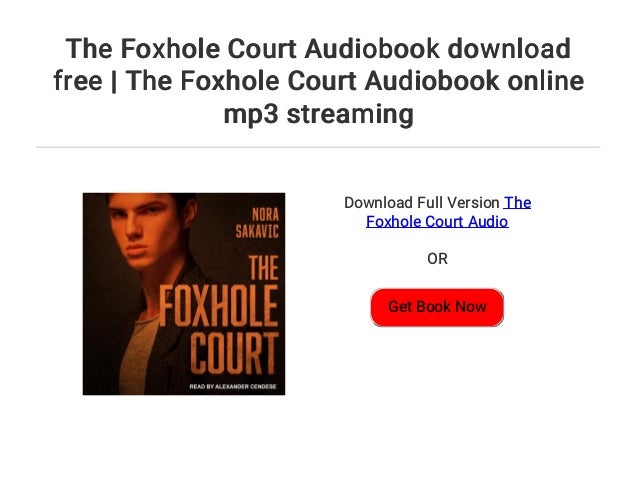Screen dimensions: 638x479
Task: Click the 'OR' separator text
Action: tap(437, 259)
